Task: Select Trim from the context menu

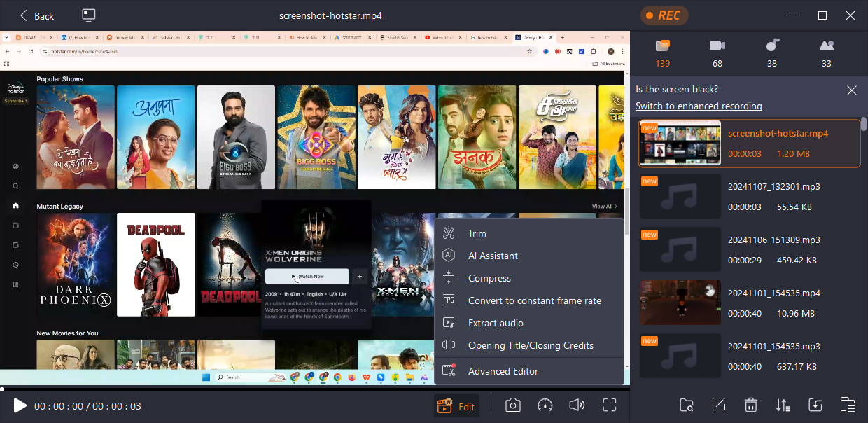Action: pos(478,233)
